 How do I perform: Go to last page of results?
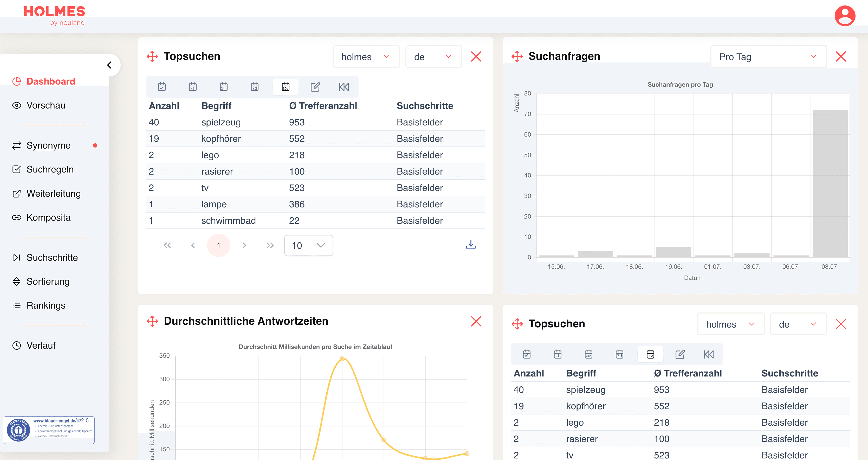(x=270, y=245)
